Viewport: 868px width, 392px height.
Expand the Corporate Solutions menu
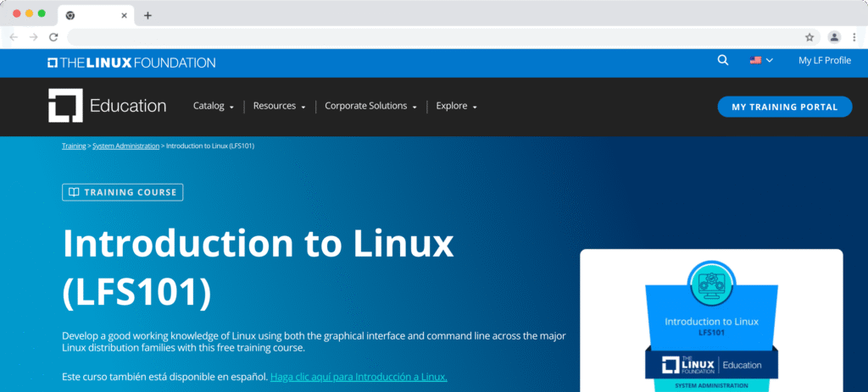370,106
